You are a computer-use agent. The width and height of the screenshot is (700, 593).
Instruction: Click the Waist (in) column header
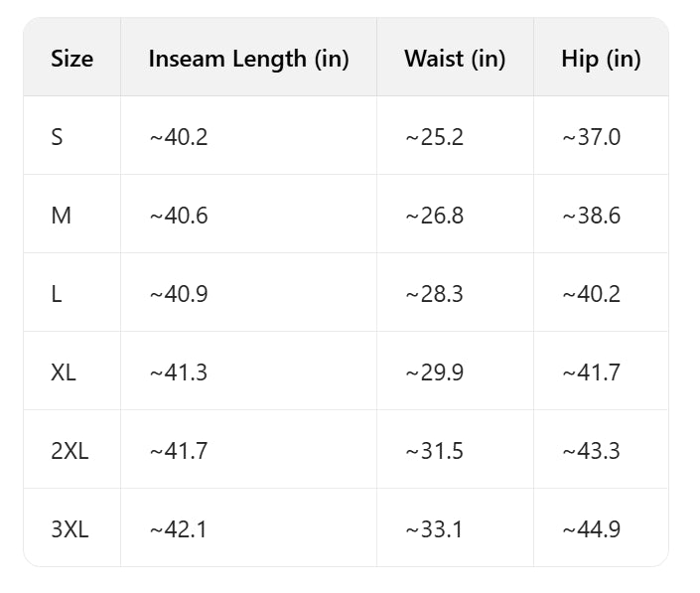tap(455, 59)
